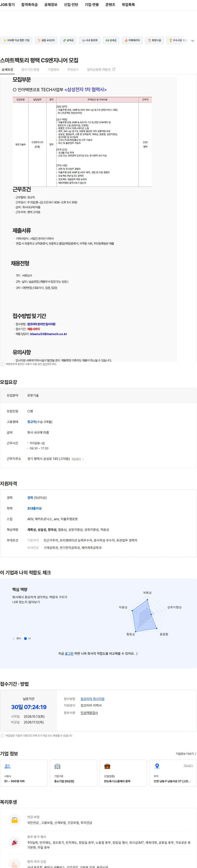Click the 경력 (5년이상) text
The image size is (197, 868).
point(37,498)
